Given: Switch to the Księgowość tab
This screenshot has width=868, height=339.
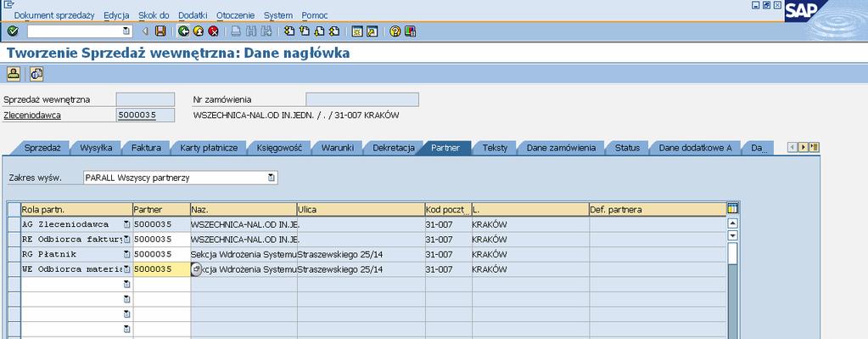Looking at the screenshot, I should coord(279,148).
